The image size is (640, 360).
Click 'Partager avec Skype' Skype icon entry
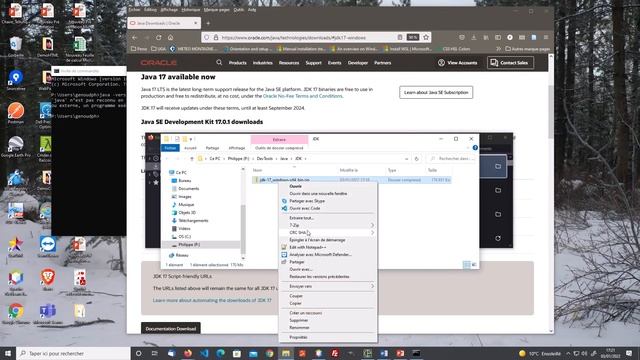[x=284, y=201]
